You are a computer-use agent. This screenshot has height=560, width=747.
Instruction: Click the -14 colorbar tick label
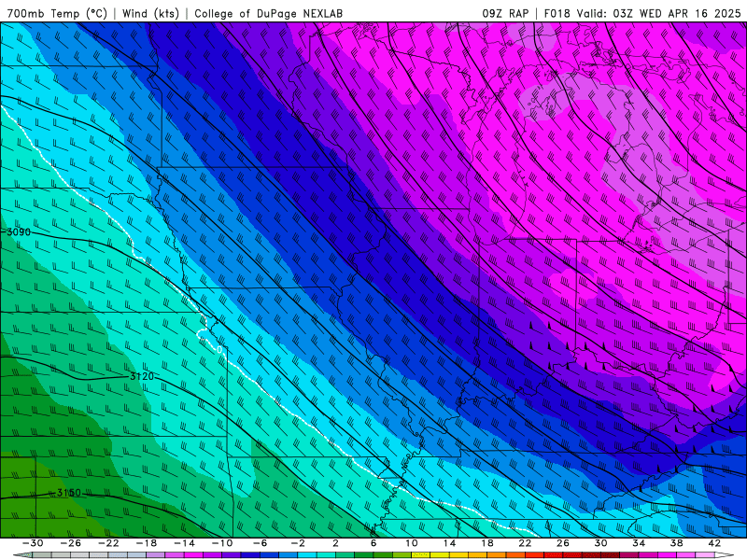pos(184,543)
